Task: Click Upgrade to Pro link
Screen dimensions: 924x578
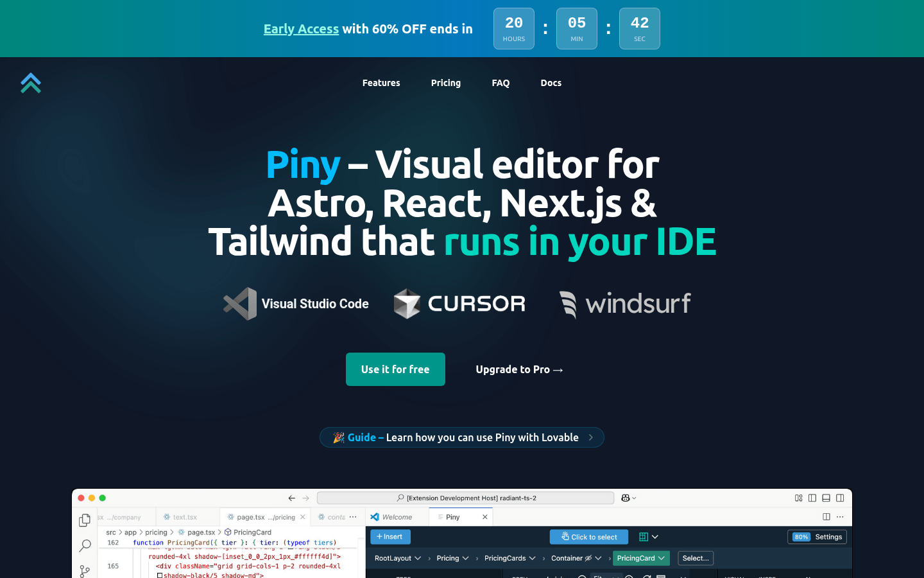Action: pyautogui.click(x=519, y=369)
